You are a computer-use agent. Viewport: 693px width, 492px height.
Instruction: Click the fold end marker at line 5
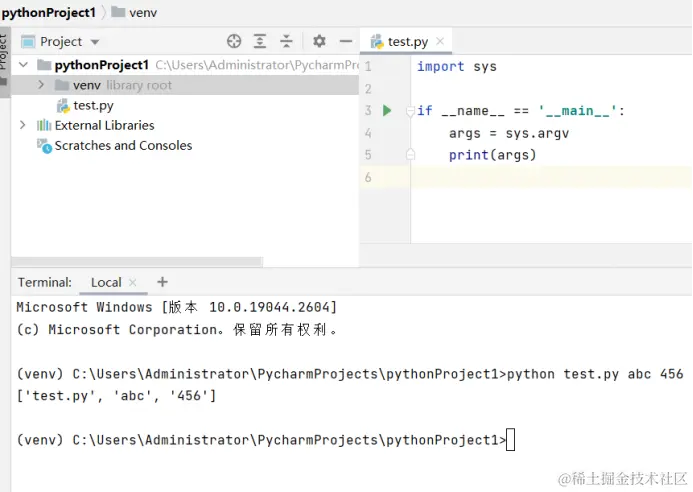click(410, 154)
